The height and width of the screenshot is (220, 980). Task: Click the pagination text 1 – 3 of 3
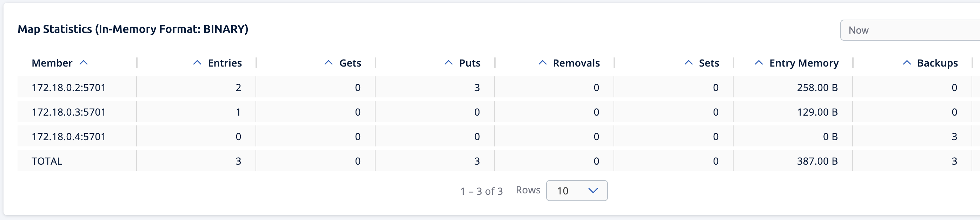[x=481, y=191]
